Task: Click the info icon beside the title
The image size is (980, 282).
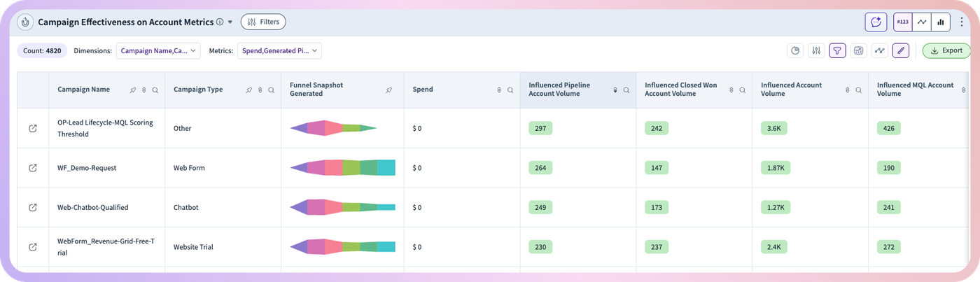Action: tap(220, 22)
